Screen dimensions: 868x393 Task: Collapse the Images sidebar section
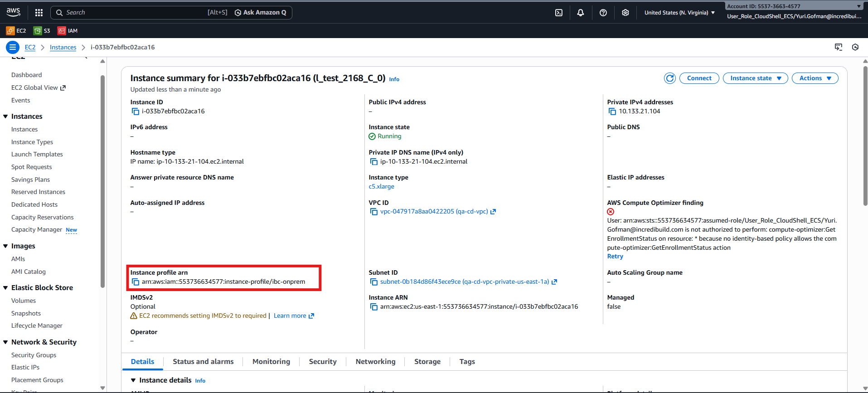point(5,246)
